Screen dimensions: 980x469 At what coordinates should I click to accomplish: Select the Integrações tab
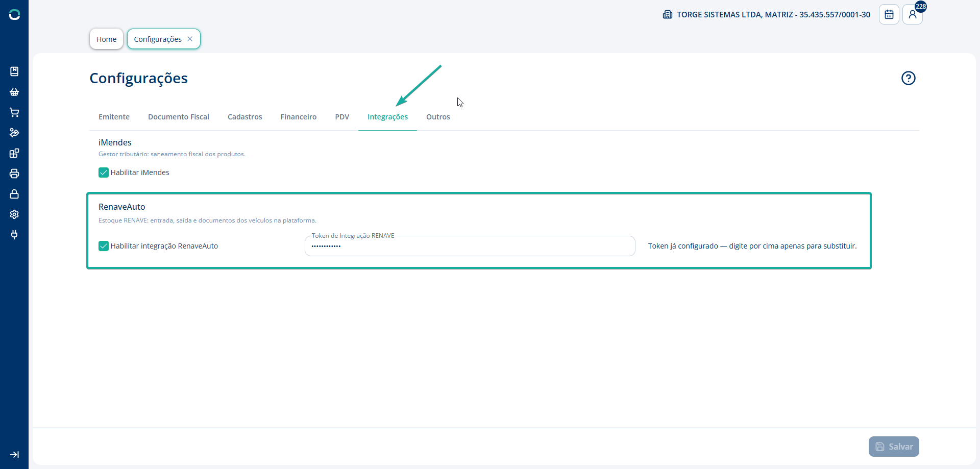pos(388,117)
